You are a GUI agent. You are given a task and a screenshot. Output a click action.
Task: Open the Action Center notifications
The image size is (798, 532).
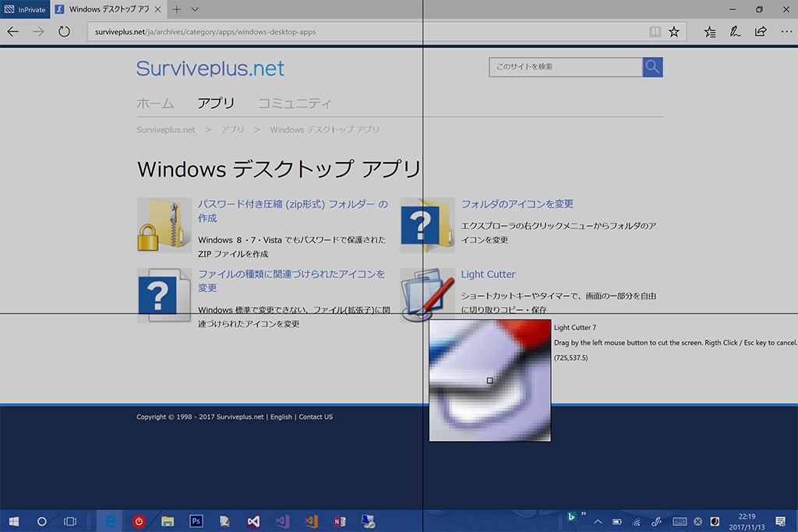(x=780, y=521)
